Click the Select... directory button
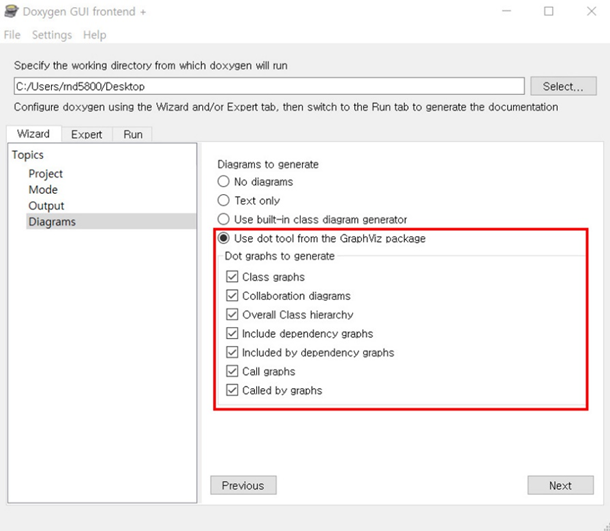This screenshot has width=610, height=531. (563, 86)
